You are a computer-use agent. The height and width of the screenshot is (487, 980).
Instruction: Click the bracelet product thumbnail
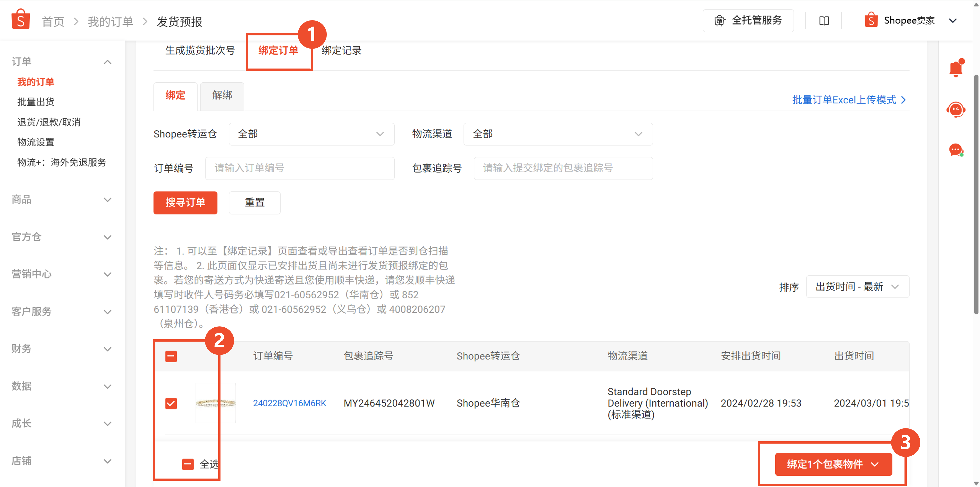tap(216, 403)
